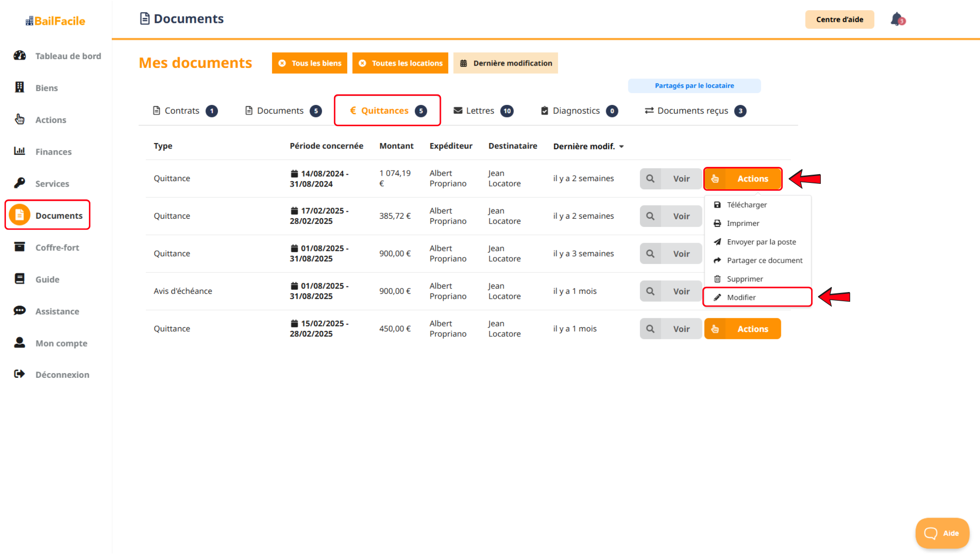980x557 pixels.
Task: Select Modifier in the actions menu
Action: (x=741, y=298)
